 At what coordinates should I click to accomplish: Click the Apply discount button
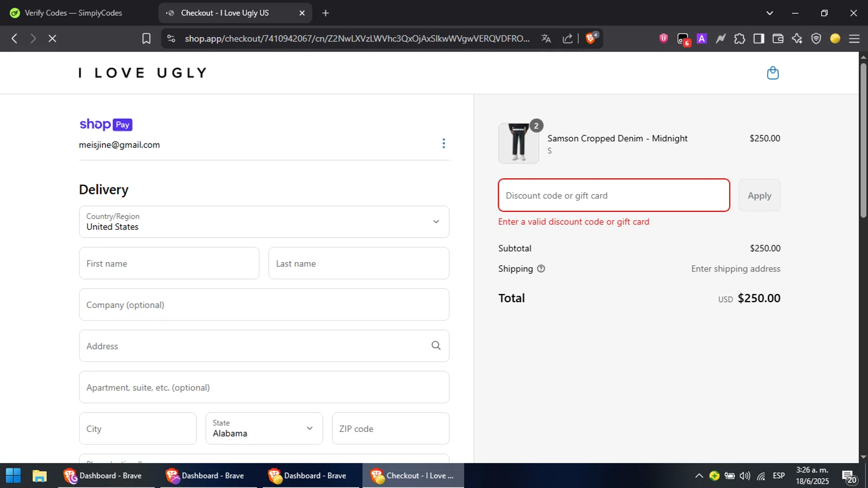(x=759, y=196)
